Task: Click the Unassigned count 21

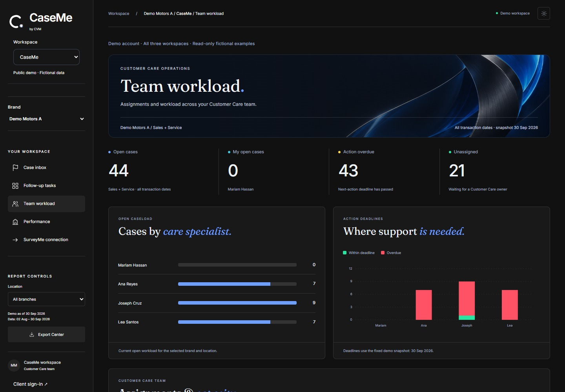Action: (457, 171)
